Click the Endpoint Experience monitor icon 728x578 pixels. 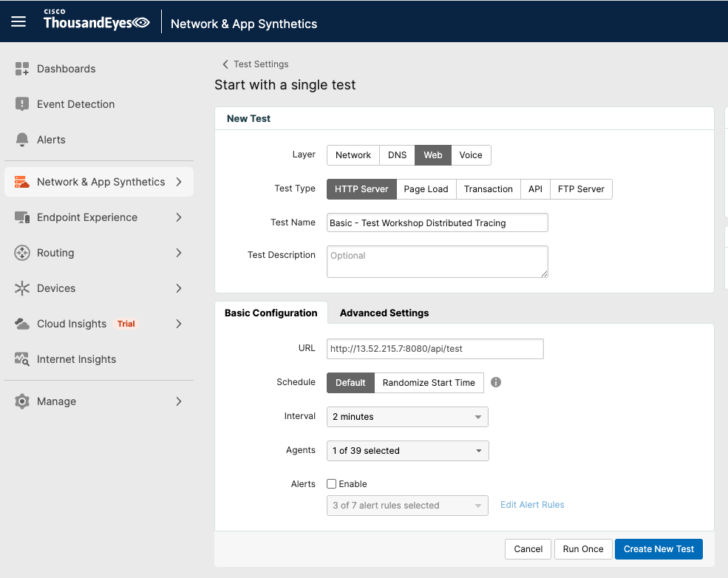click(22, 217)
